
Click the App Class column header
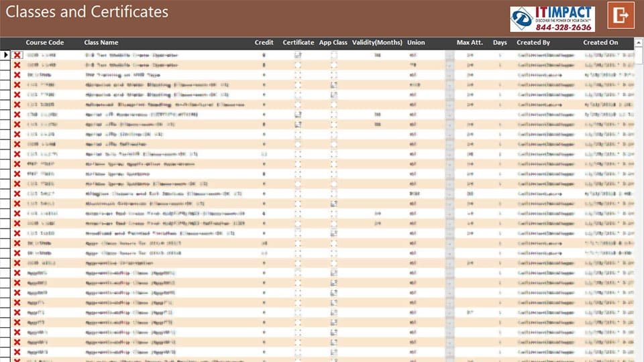click(333, 42)
